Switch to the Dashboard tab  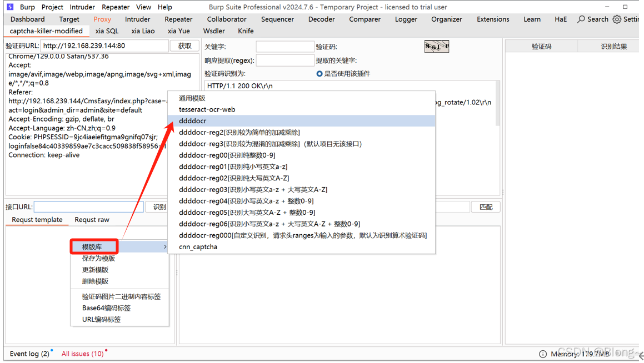(28, 19)
